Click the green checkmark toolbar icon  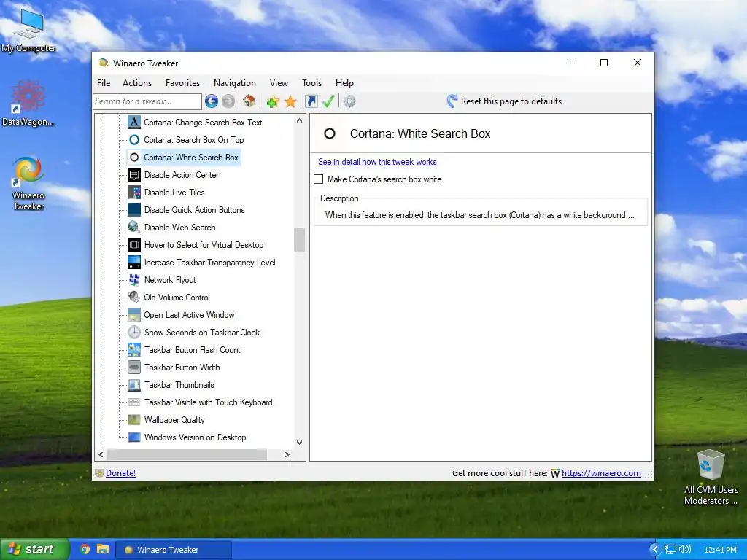[x=328, y=101]
